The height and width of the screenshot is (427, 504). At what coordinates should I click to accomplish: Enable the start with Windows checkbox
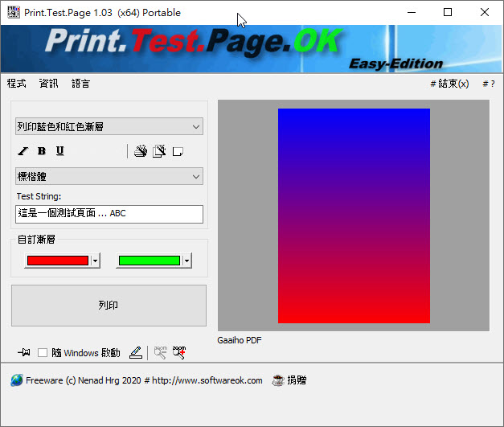(x=43, y=353)
